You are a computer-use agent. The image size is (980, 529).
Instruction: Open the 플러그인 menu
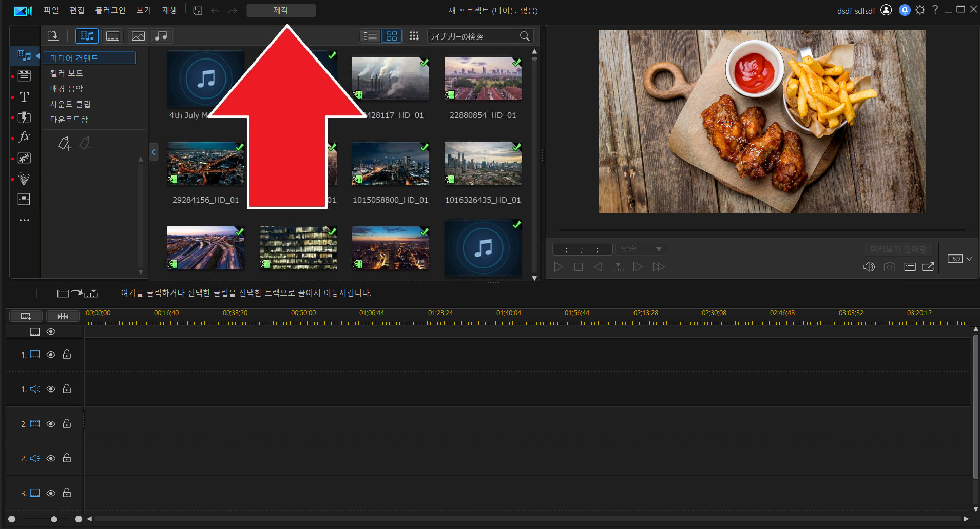pyautogui.click(x=110, y=10)
